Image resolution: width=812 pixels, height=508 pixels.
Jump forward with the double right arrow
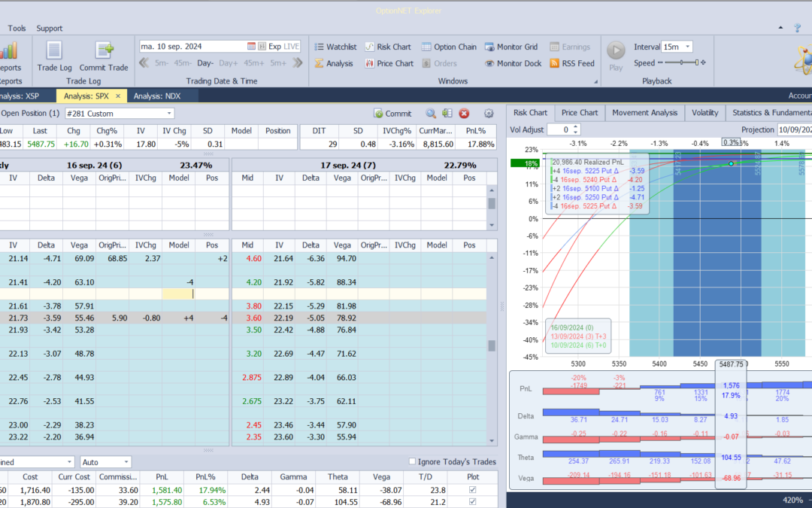297,62
